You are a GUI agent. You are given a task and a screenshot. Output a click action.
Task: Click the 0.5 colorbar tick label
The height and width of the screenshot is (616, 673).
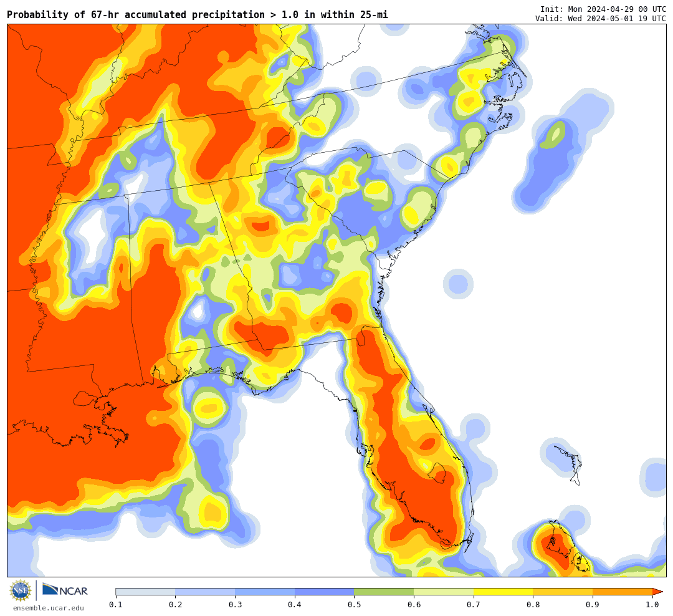pos(355,604)
